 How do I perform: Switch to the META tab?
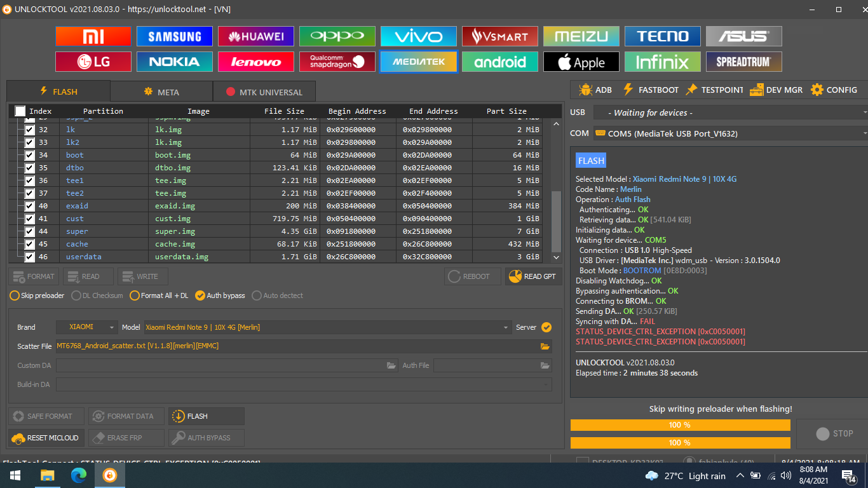(x=161, y=91)
